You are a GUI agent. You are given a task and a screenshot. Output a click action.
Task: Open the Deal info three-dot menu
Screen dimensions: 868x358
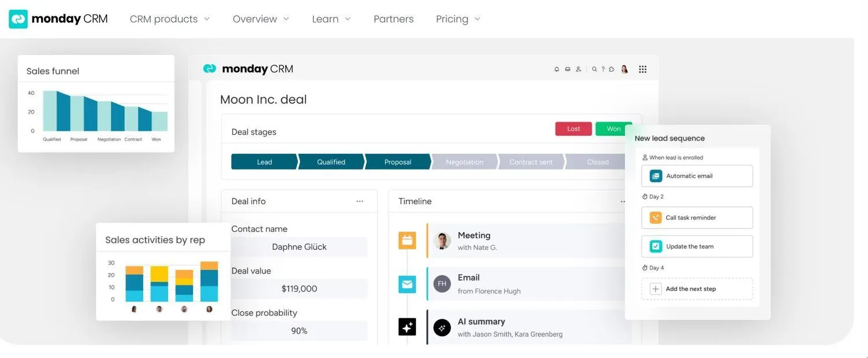tap(360, 201)
